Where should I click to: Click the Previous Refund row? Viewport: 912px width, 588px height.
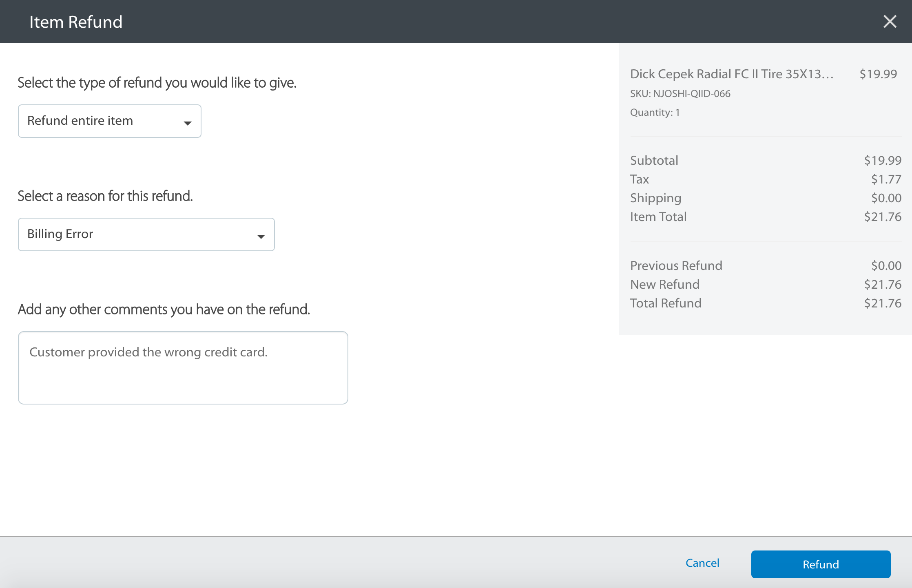tap(676, 265)
